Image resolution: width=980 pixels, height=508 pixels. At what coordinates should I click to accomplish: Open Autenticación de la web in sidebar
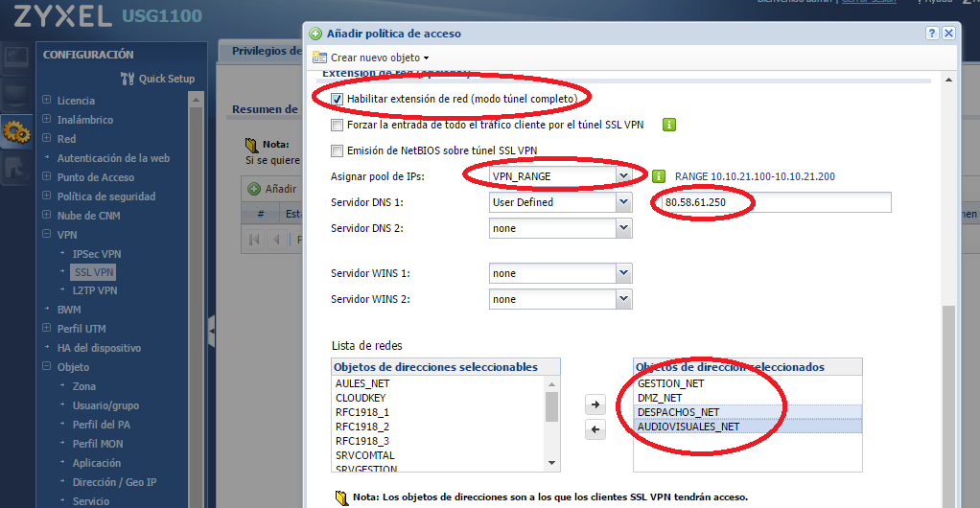(x=113, y=158)
